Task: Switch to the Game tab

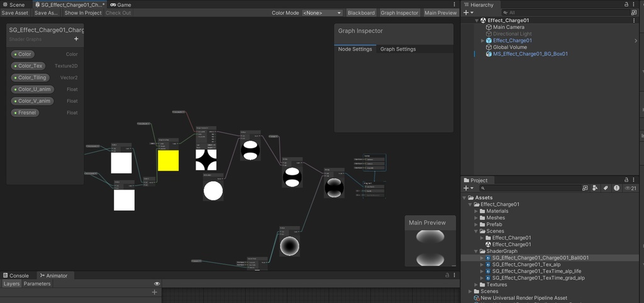Action: tap(120, 4)
